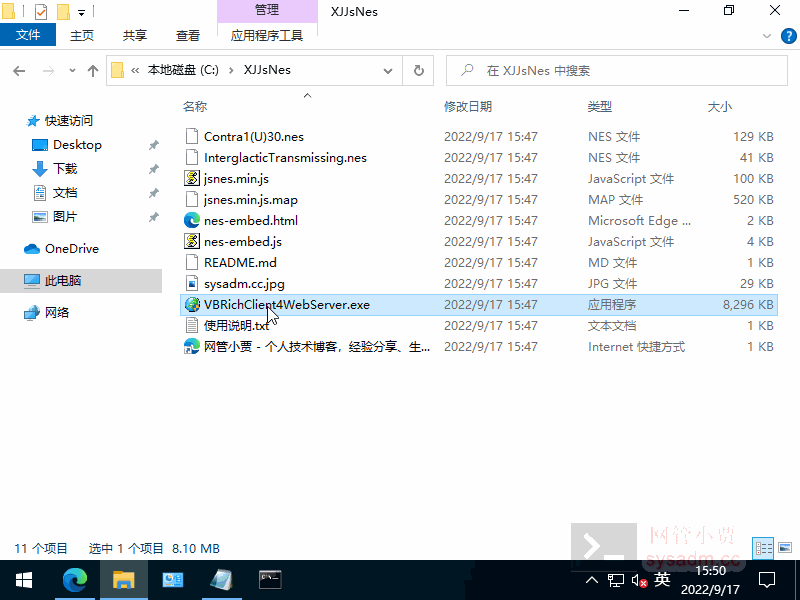
Task: Open Server Manager taskbar icon
Action: 172,580
